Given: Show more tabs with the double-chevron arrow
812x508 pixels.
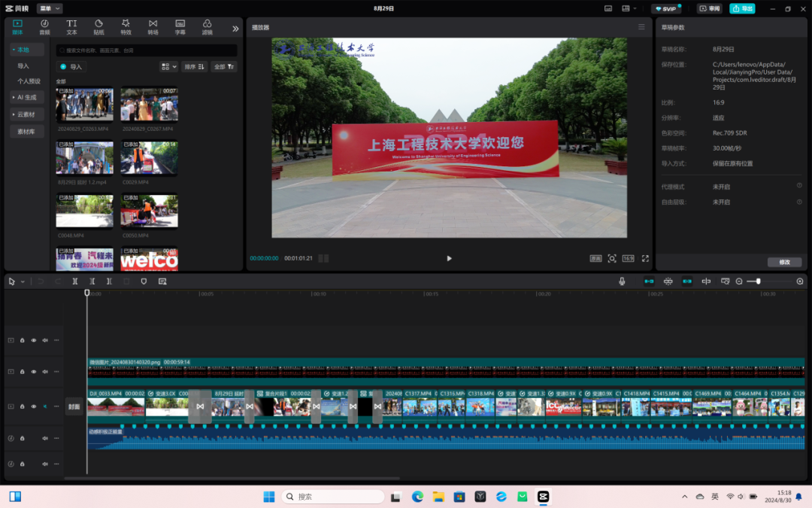Looking at the screenshot, I should point(235,29).
